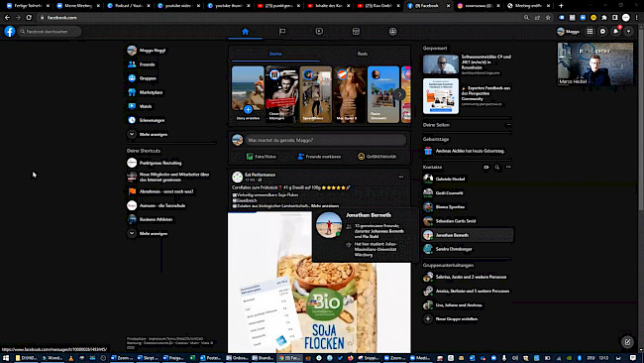Compose a new message with the pencil icon

[627, 341]
